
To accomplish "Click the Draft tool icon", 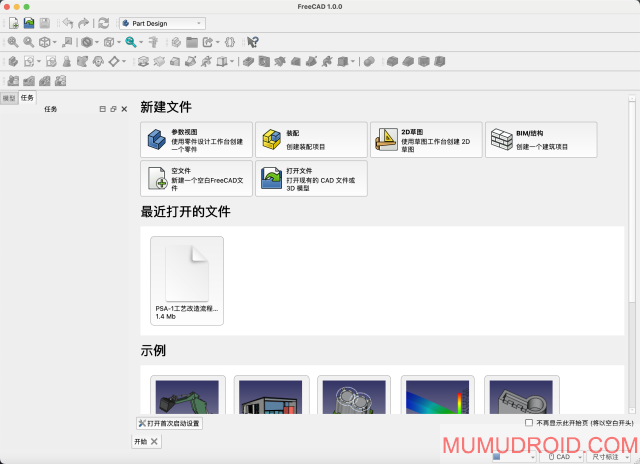I will [x=424, y=62].
